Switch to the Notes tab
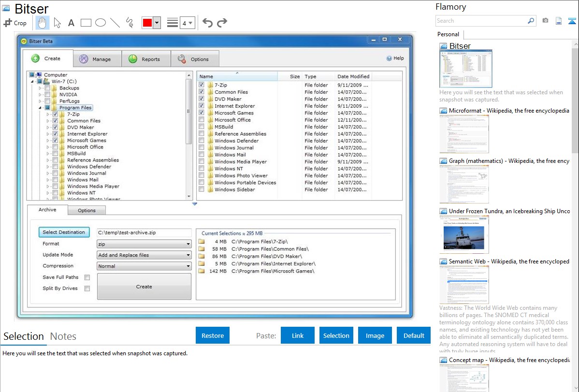The height and width of the screenshot is (392, 579). coord(63,336)
